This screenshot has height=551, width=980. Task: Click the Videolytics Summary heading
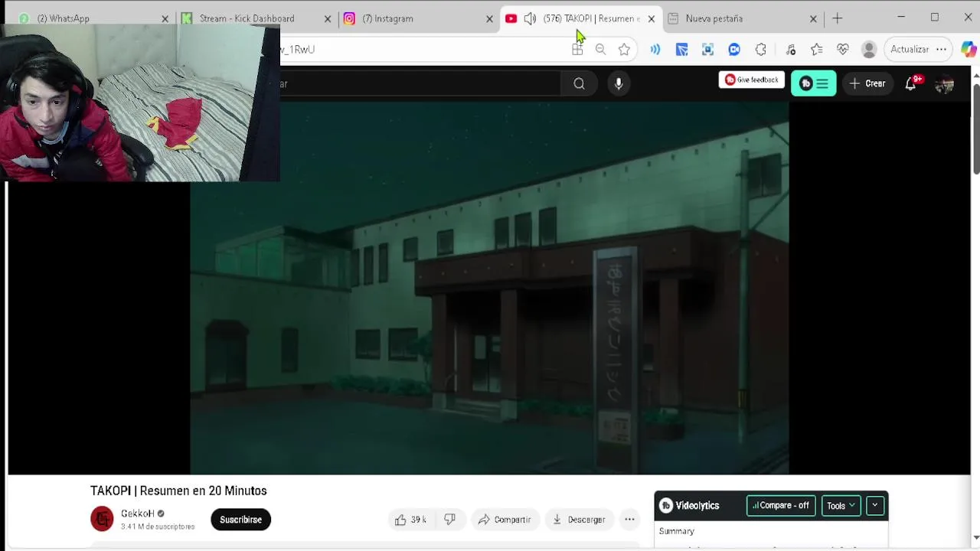click(677, 531)
